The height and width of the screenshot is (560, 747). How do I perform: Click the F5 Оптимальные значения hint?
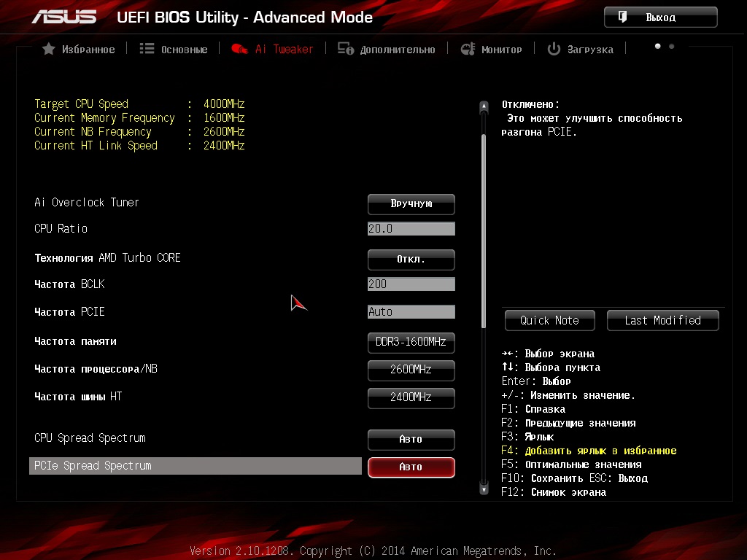pos(572,464)
